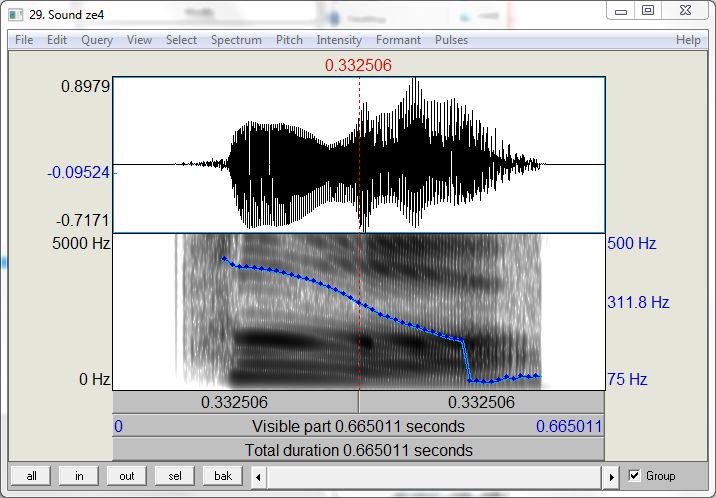The image size is (716, 498).
Task: Click the -0.7171 minimum amplitude label
Action: [83, 220]
